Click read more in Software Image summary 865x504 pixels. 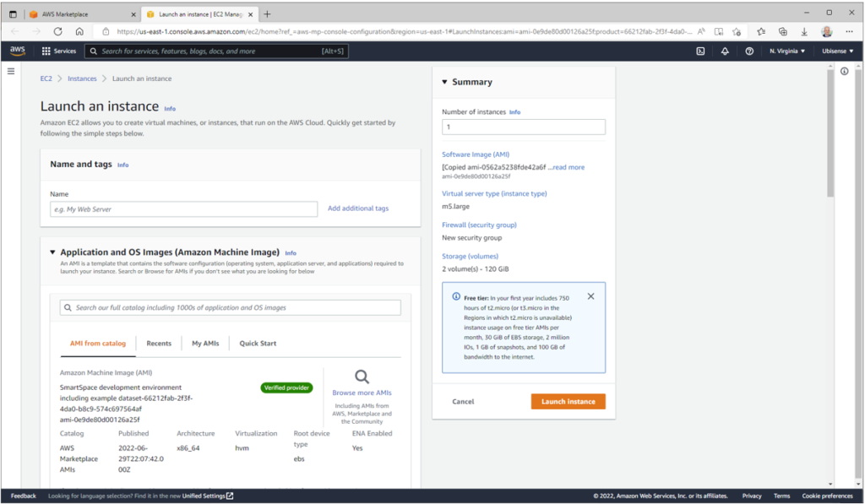pyautogui.click(x=569, y=167)
